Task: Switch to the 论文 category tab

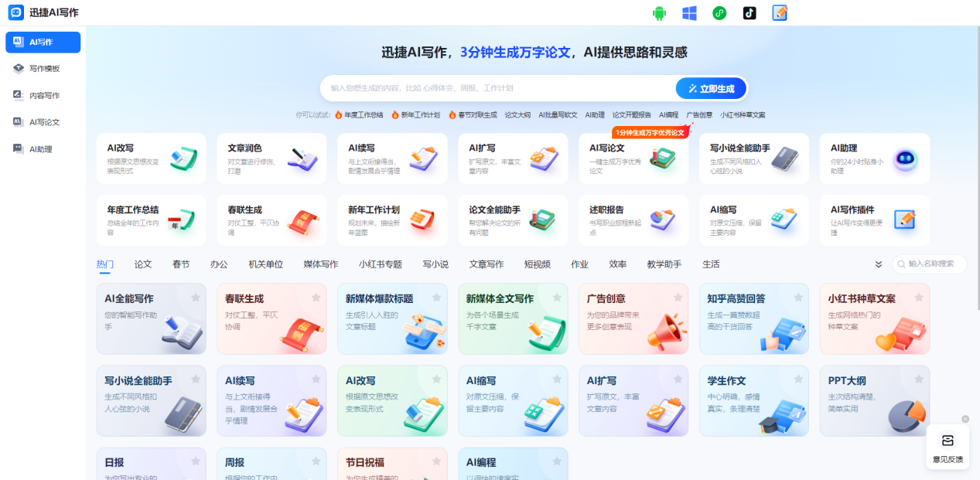Action: [x=143, y=264]
